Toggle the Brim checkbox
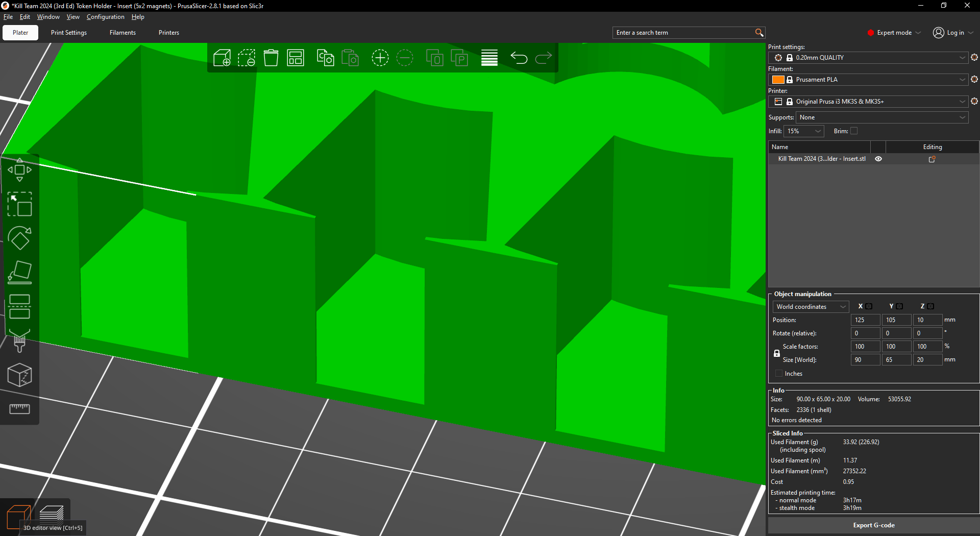The width and height of the screenshot is (980, 536). click(x=854, y=131)
